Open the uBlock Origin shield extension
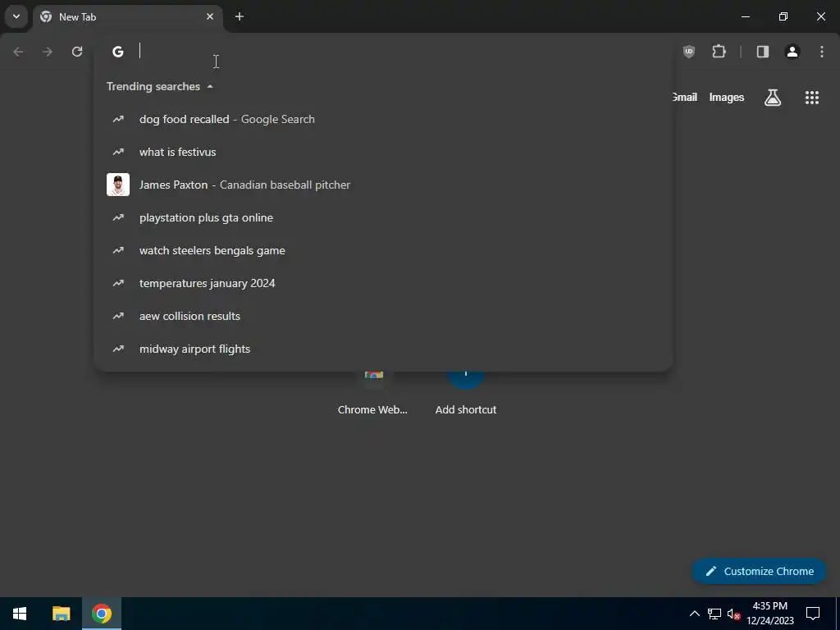The image size is (840, 630). (x=689, y=52)
